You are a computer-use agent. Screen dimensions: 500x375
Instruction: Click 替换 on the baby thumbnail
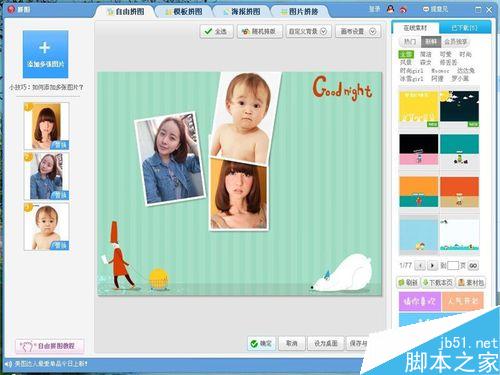(x=60, y=245)
